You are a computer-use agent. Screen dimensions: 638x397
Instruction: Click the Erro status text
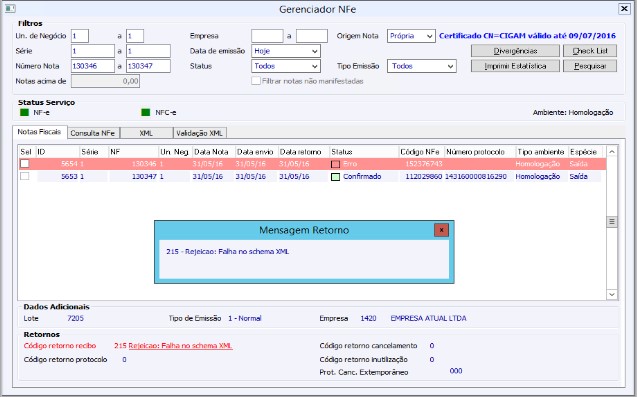350,164
